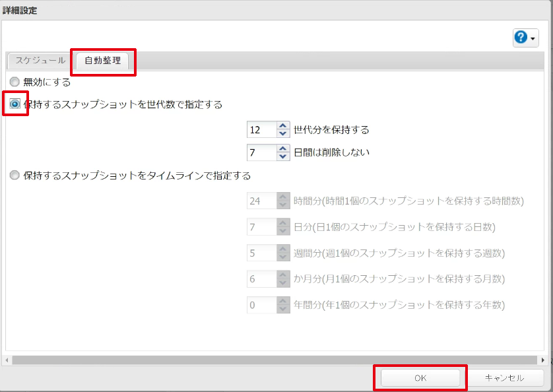553x392 pixels.
Task: Select the 無効にする radio button
Action: click(x=15, y=82)
